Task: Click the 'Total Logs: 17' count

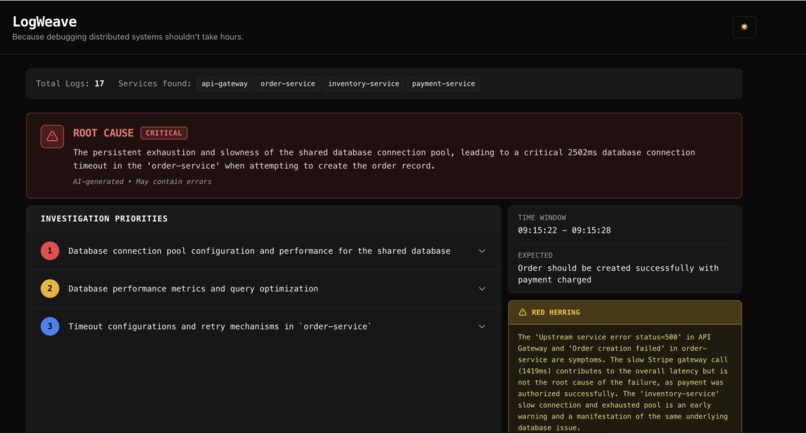Action: coord(70,83)
